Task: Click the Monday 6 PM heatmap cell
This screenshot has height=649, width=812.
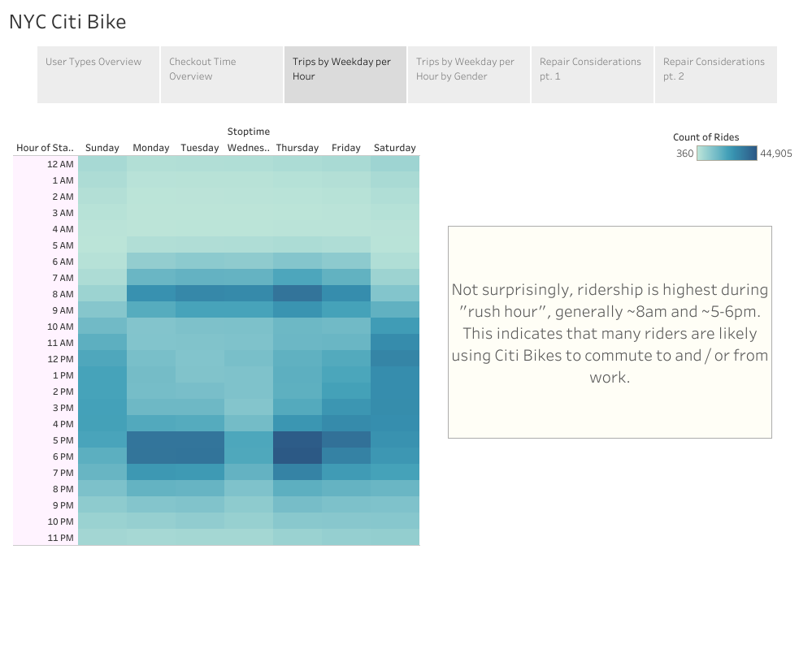Action: coord(150,456)
